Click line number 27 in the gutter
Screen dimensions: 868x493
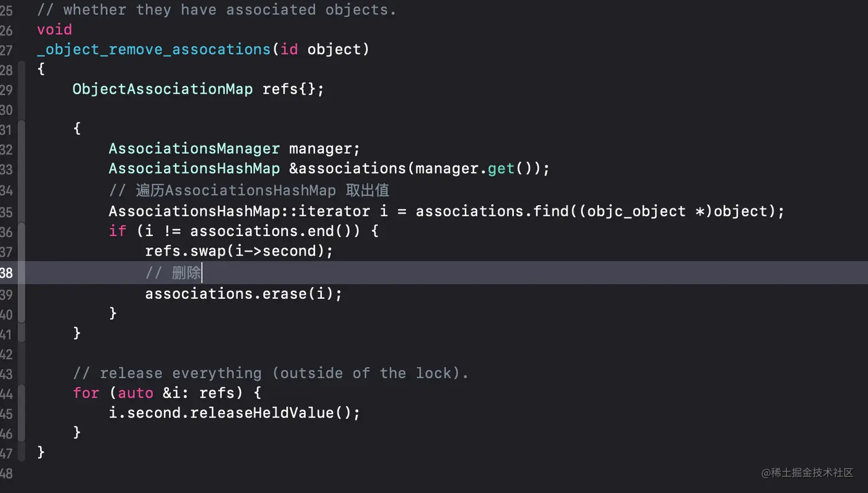pyautogui.click(x=6, y=50)
